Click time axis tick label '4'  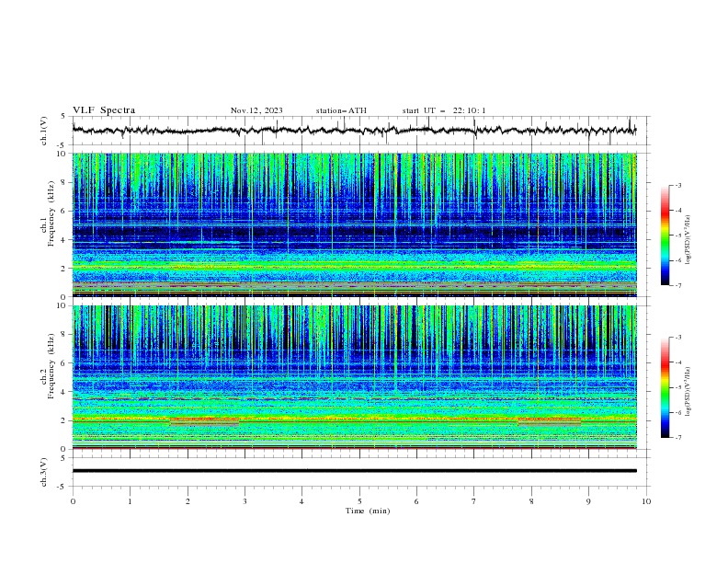302,501
